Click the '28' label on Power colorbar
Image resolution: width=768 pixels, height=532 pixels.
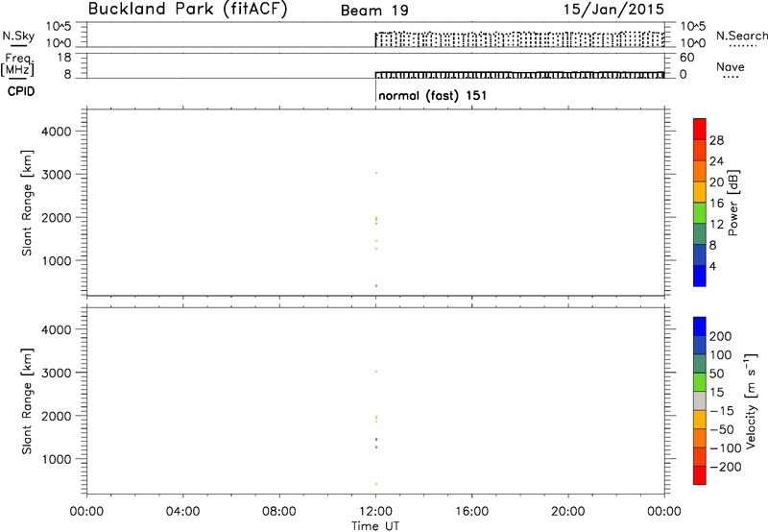[x=716, y=140]
